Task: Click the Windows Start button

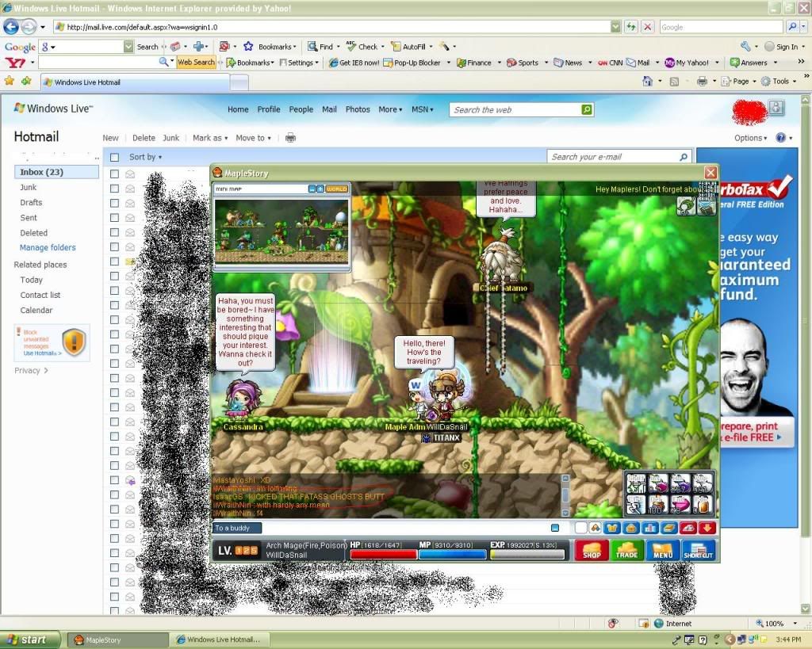Action: [x=30, y=639]
